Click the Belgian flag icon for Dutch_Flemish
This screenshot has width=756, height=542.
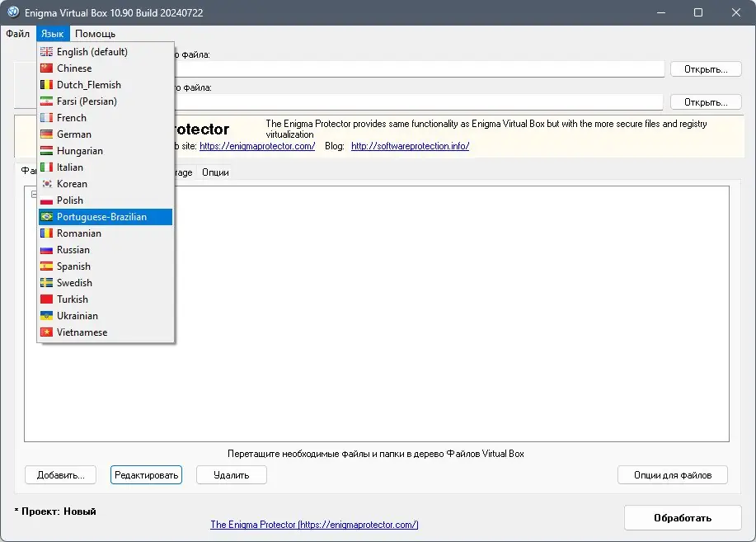(47, 84)
